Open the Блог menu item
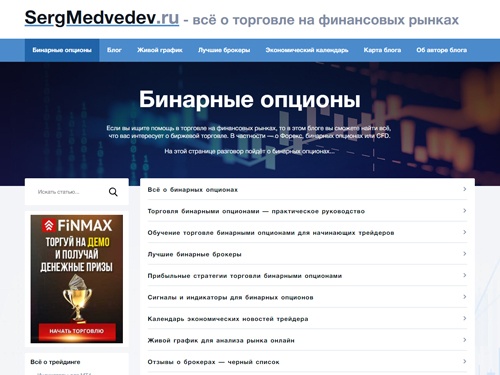The height and width of the screenshot is (375, 500). [x=114, y=50]
